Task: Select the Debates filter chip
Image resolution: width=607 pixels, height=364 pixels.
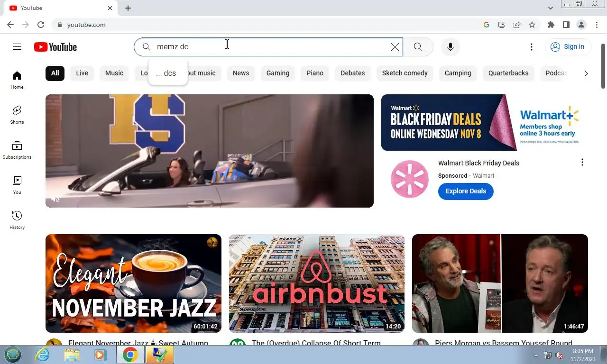Action: coord(353,73)
